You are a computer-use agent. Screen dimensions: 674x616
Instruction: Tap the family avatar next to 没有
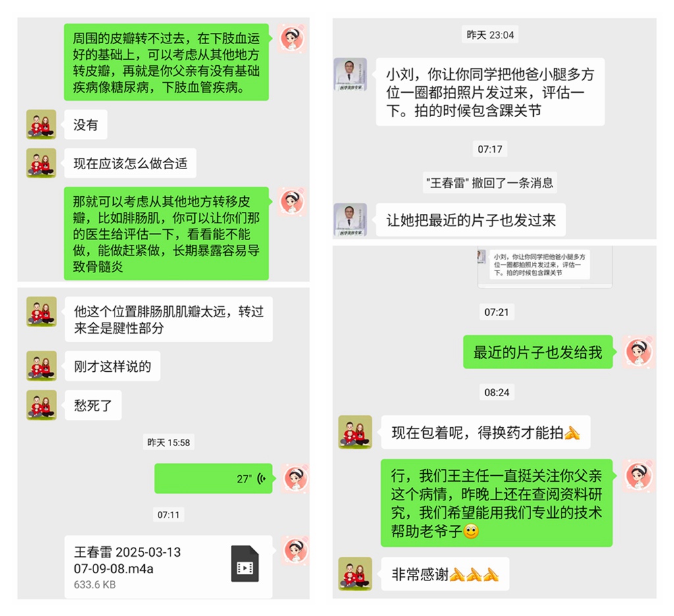pyautogui.click(x=41, y=124)
